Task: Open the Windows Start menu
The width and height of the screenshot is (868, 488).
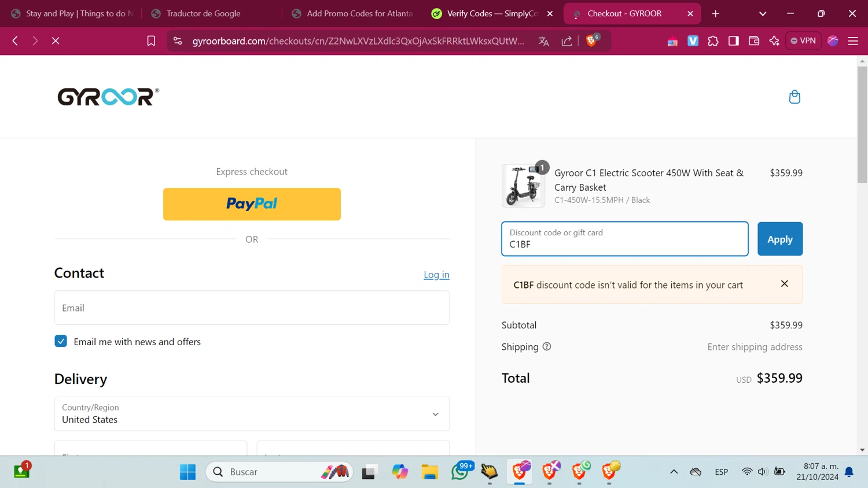Action: 187,472
